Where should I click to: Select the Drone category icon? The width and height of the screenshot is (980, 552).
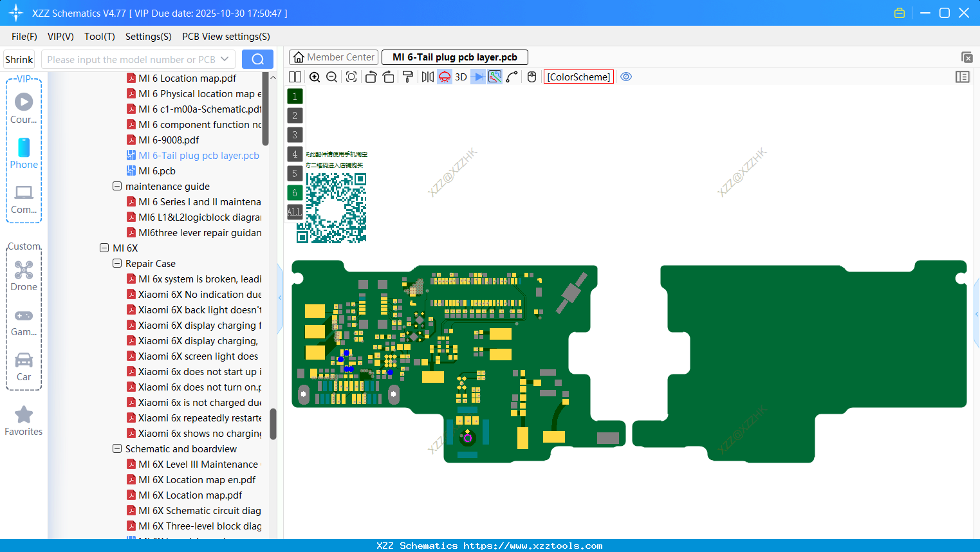(x=24, y=275)
